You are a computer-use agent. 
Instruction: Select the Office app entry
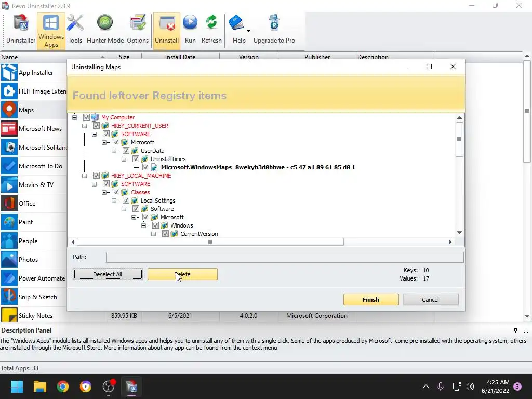34,203
